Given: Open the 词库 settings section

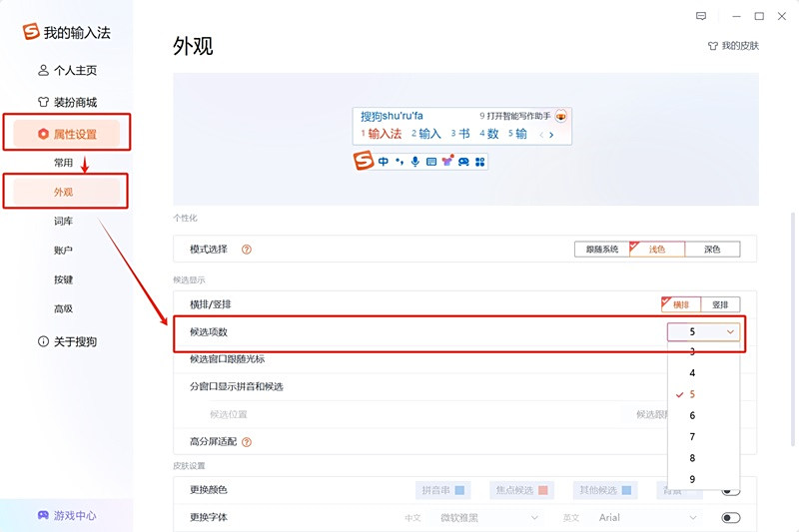Looking at the screenshot, I should pyautogui.click(x=64, y=221).
